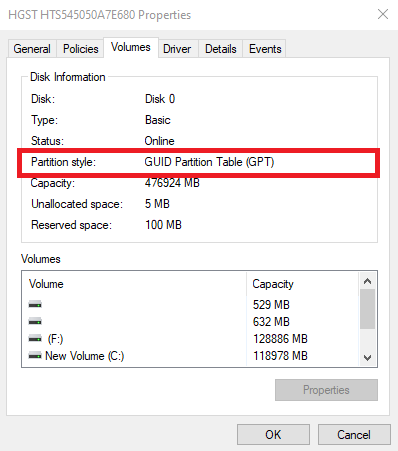Screen dimensions: 398x451
Task: Click the 632 MB capacity value
Action: 271,322
